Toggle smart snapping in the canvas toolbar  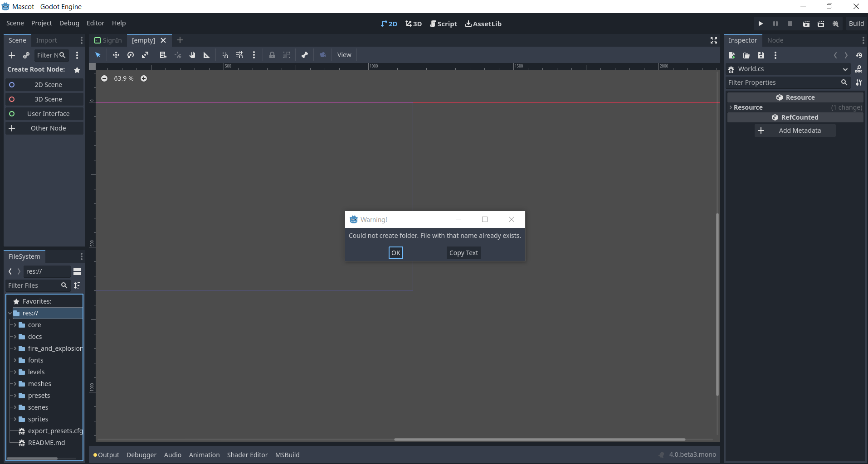point(225,55)
